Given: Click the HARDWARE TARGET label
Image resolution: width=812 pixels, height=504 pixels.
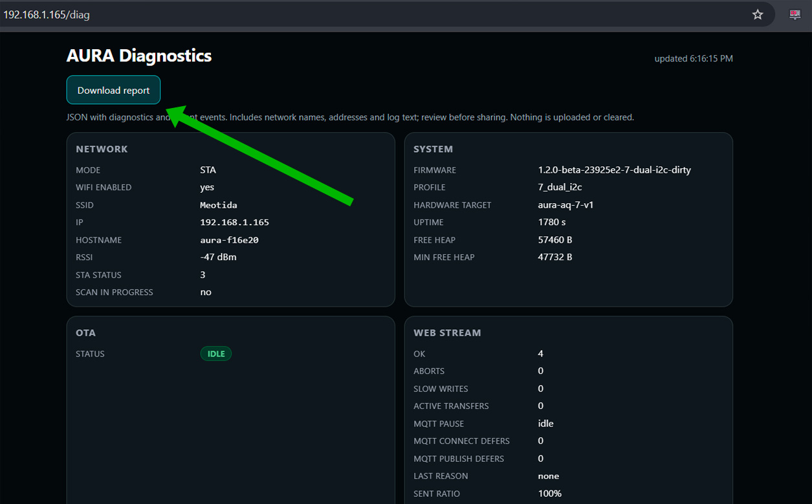Looking at the screenshot, I should pyautogui.click(x=452, y=205).
